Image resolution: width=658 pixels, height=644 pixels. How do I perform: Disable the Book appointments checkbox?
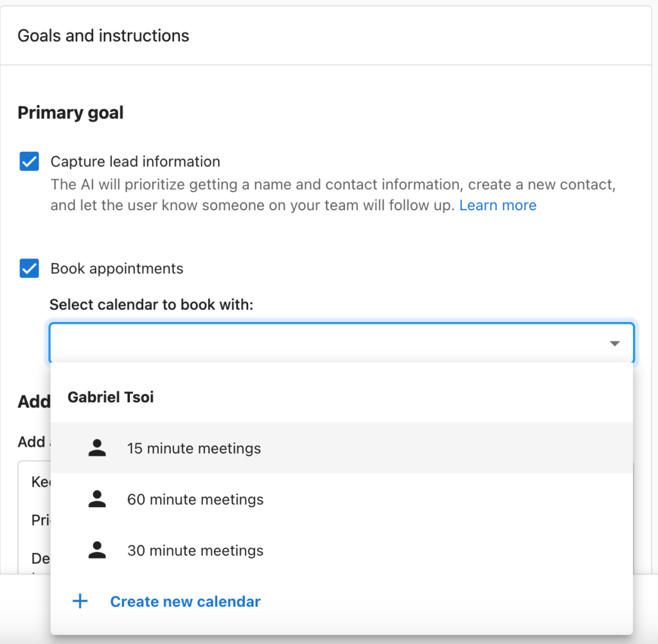click(x=30, y=268)
